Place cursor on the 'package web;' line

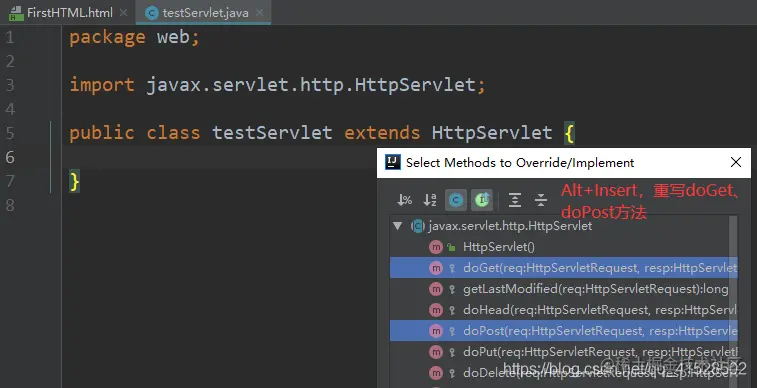click(x=134, y=37)
